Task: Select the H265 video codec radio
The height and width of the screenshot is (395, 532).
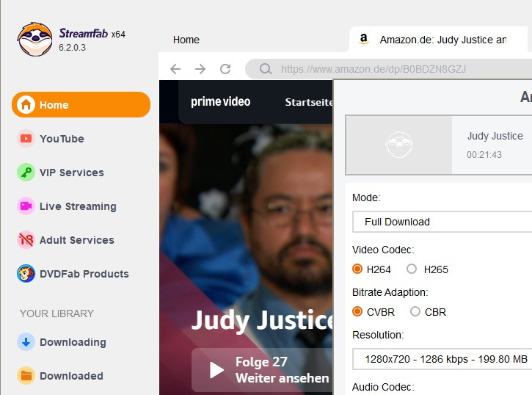Action: [412, 269]
